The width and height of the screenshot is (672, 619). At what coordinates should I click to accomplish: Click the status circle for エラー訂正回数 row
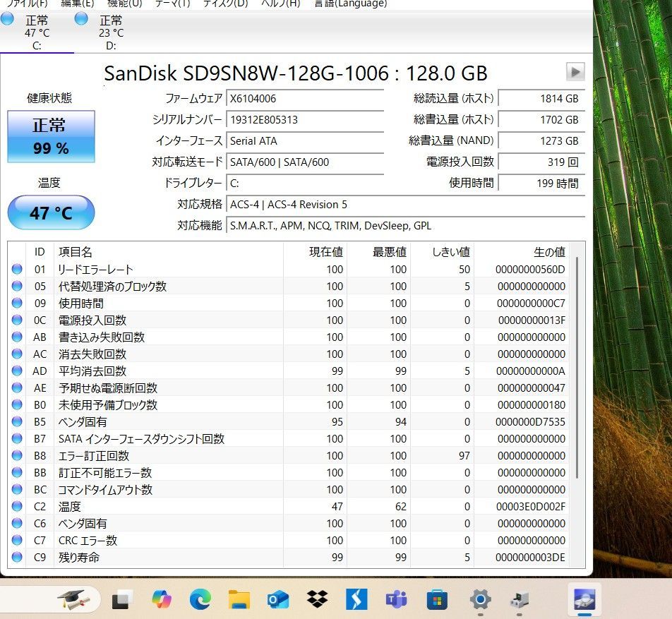click(x=17, y=455)
